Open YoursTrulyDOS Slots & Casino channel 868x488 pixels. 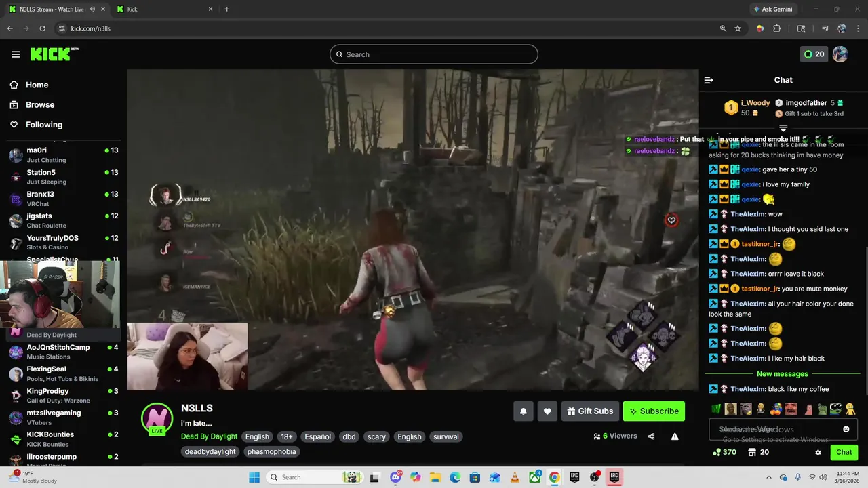pos(63,243)
